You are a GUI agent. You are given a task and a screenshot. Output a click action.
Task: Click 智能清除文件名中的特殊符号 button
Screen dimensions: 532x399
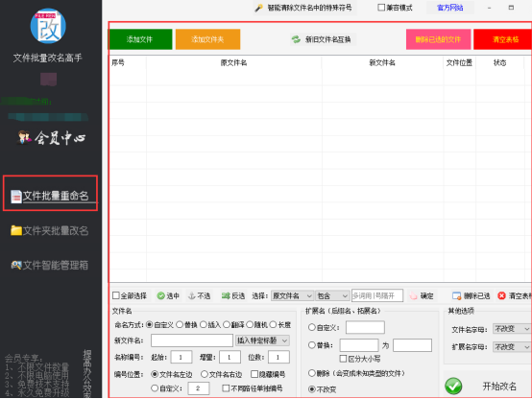coord(304,8)
